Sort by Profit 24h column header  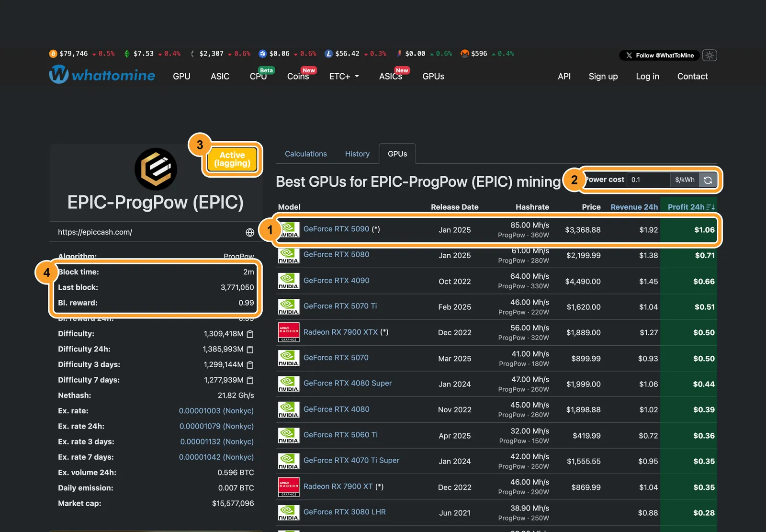pyautogui.click(x=691, y=207)
